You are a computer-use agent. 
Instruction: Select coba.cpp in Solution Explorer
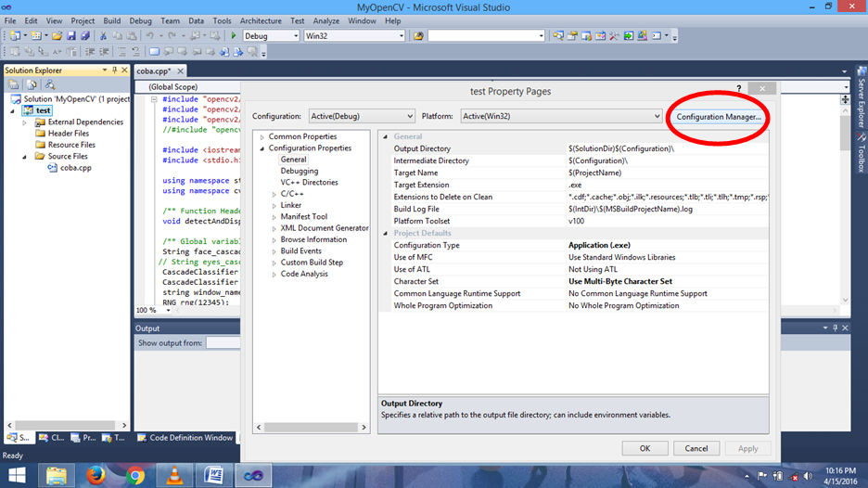[x=75, y=168]
